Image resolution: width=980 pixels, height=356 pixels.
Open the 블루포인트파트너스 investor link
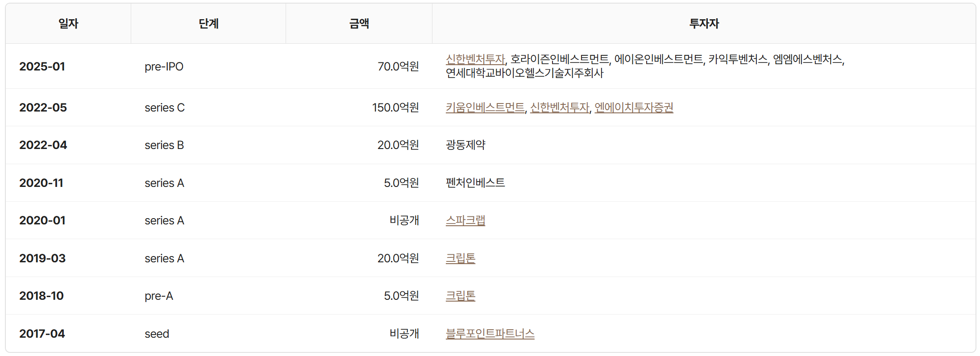click(490, 334)
